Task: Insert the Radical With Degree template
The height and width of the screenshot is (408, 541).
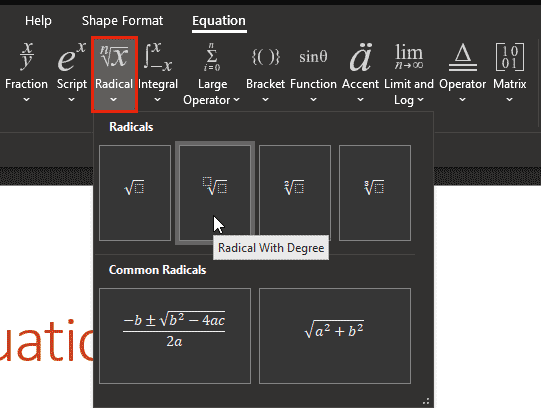Action: coord(215,193)
